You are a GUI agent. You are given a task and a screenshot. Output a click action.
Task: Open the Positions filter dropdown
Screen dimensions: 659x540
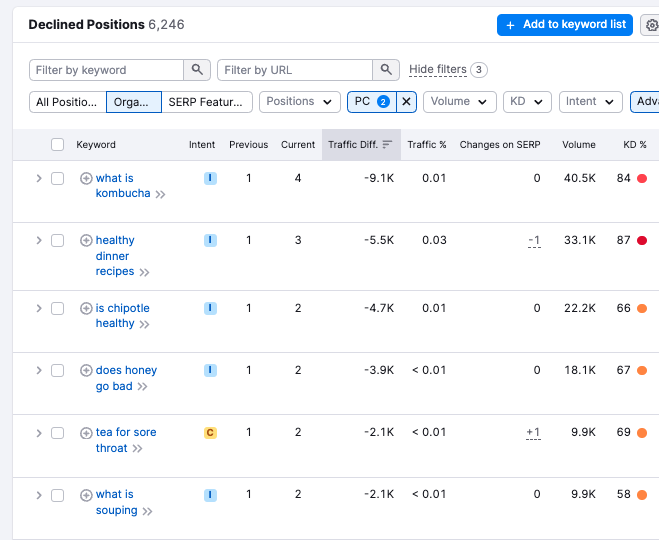(x=298, y=101)
